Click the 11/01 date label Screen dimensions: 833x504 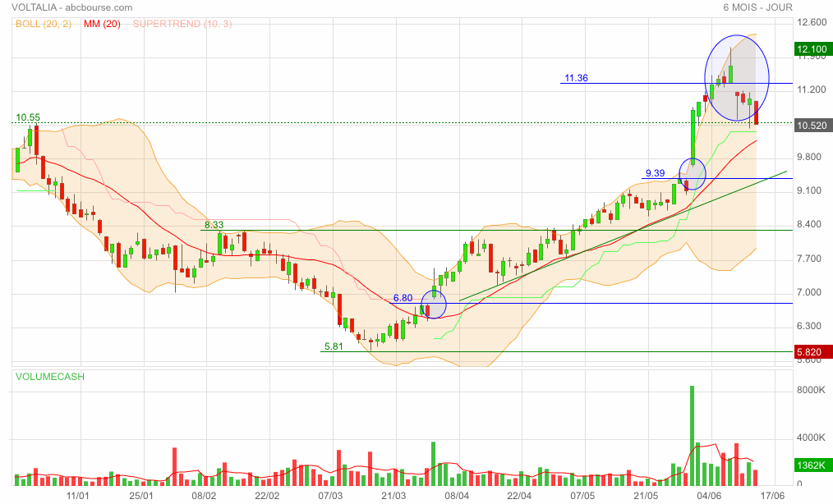77,496
